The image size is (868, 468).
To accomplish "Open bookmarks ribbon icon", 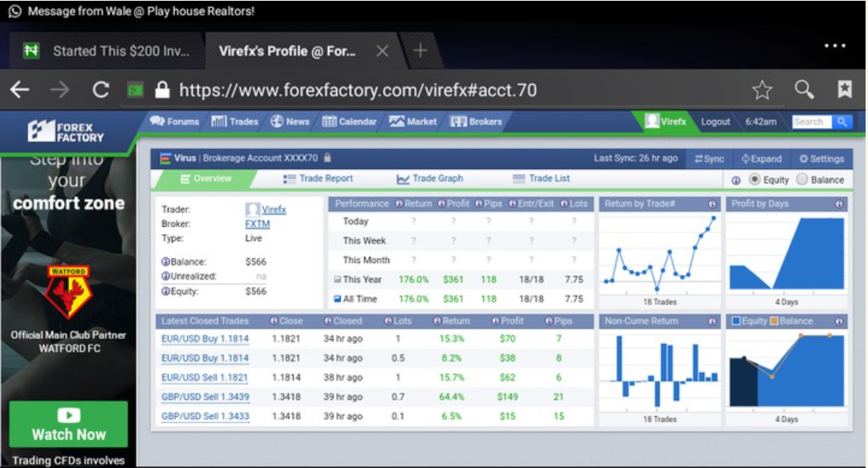I will tap(845, 89).
